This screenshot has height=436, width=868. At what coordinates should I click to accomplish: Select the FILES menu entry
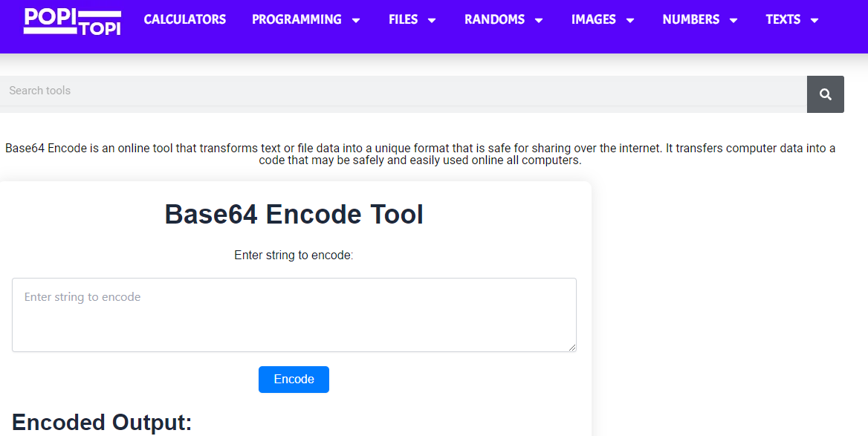click(402, 20)
